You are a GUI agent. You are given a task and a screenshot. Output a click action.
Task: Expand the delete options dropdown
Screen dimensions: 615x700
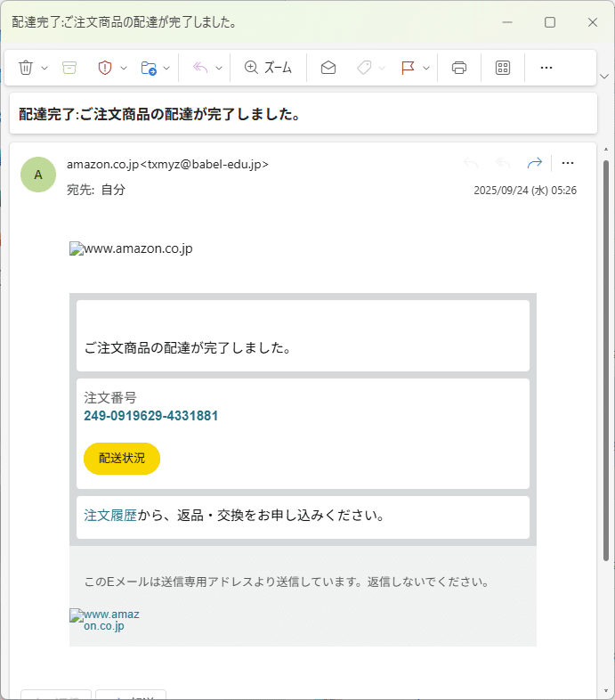point(45,68)
